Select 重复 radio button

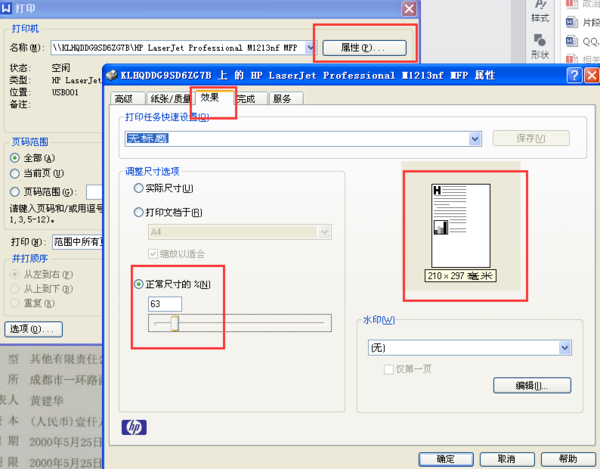tap(15, 303)
